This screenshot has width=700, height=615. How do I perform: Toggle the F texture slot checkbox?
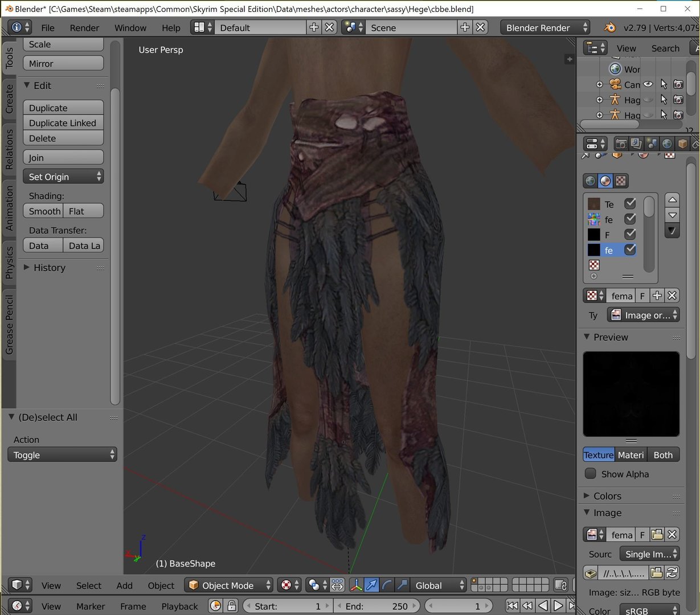pyautogui.click(x=630, y=234)
